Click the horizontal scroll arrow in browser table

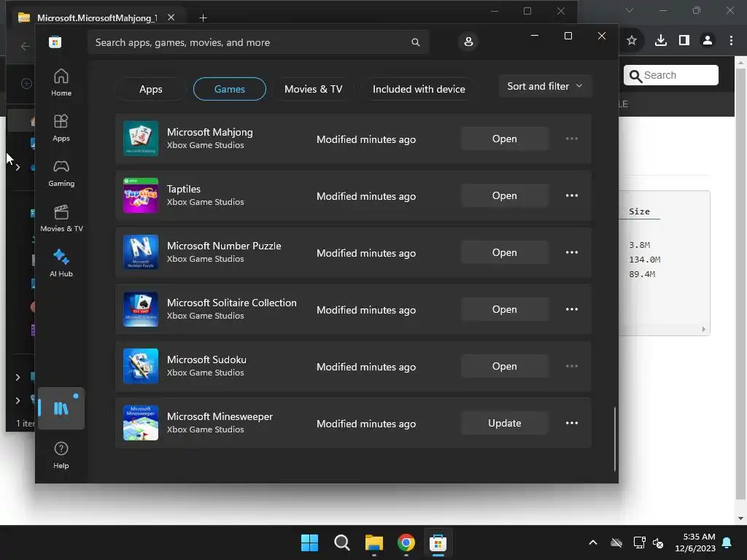[704, 329]
